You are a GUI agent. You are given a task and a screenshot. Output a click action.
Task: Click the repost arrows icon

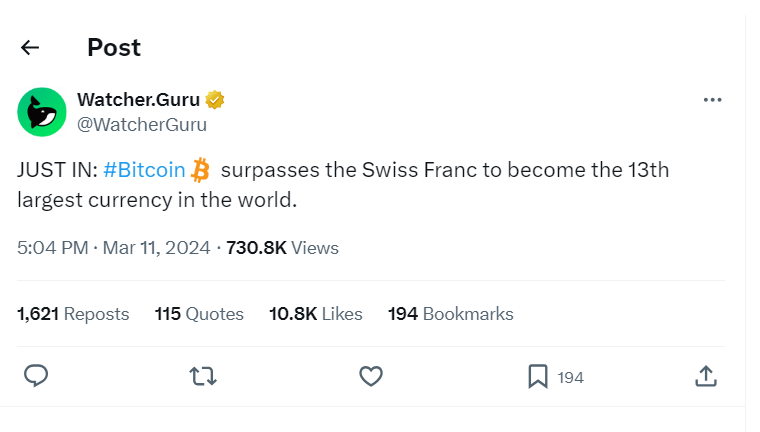tap(204, 376)
